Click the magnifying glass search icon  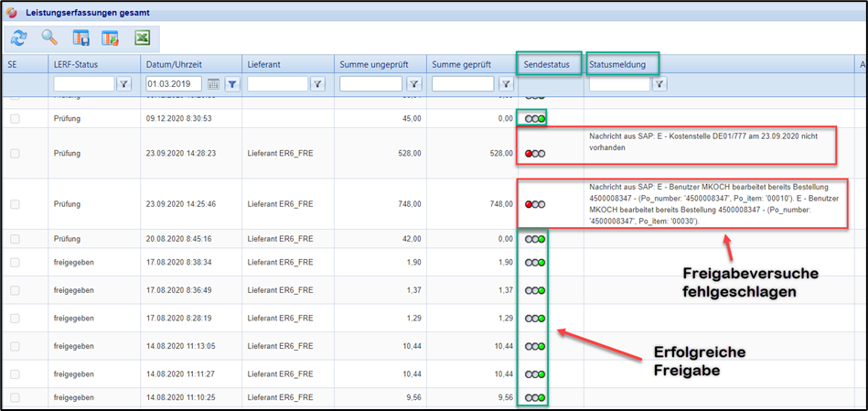[x=49, y=38]
